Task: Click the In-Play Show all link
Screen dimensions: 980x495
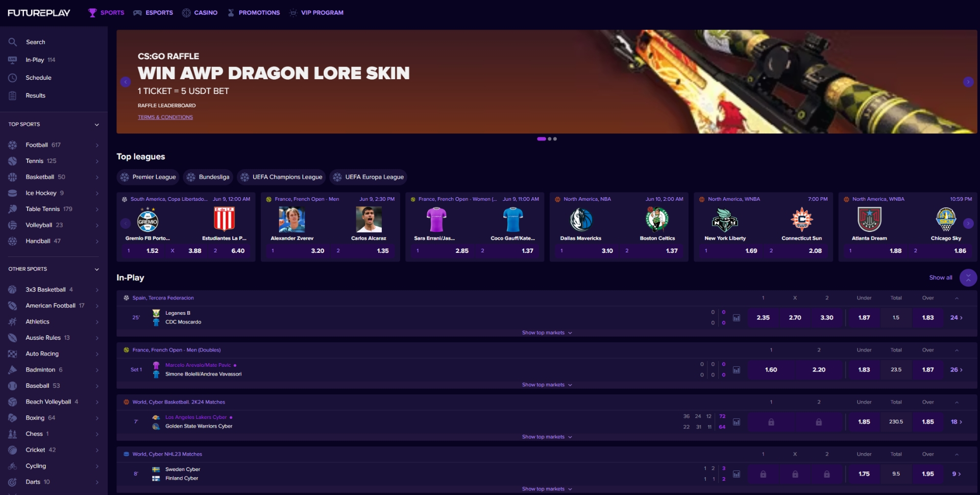Action: (941, 278)
